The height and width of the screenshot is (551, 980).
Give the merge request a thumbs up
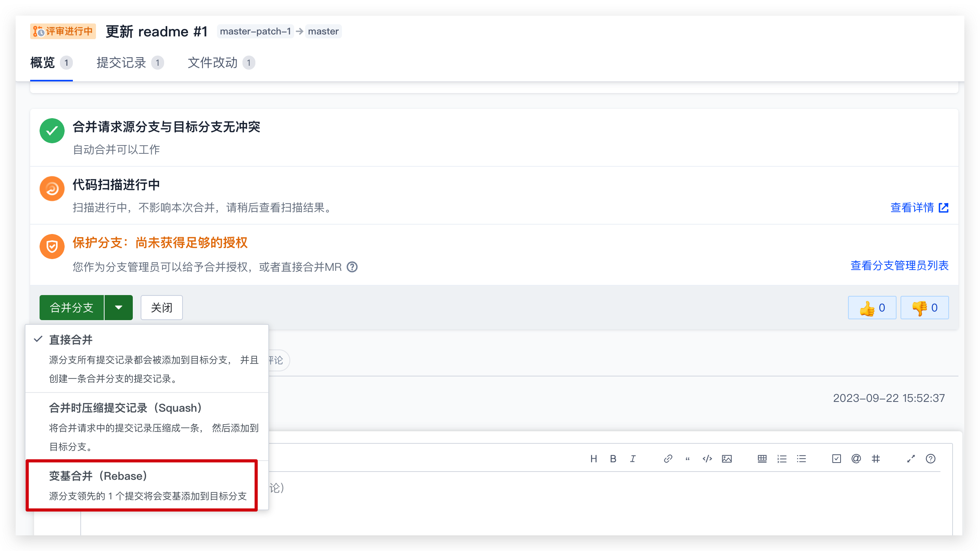(x=872, y=308)
